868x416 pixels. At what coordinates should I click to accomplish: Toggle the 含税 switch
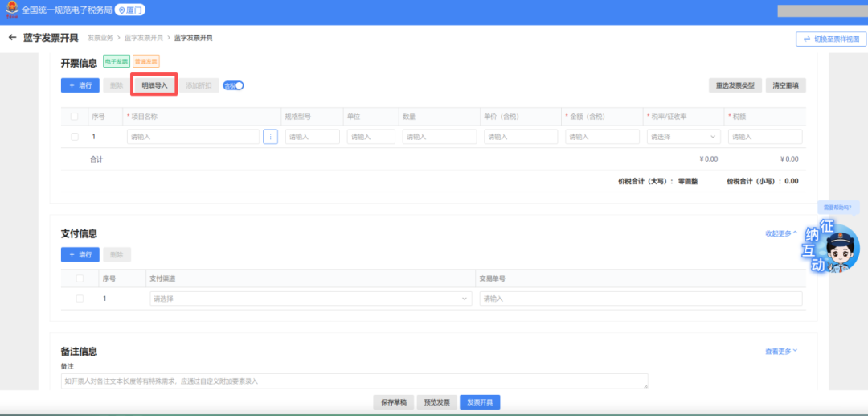pos(234,85)
